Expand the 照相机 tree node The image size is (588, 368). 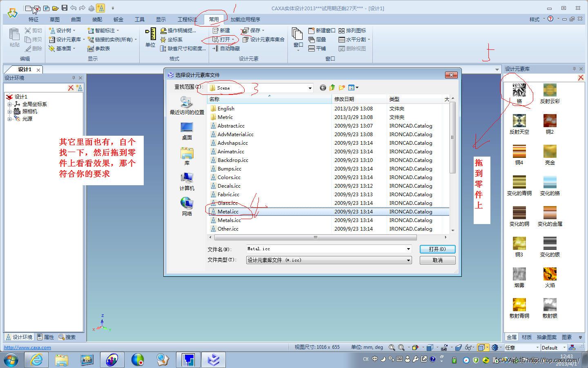(9, 112)
